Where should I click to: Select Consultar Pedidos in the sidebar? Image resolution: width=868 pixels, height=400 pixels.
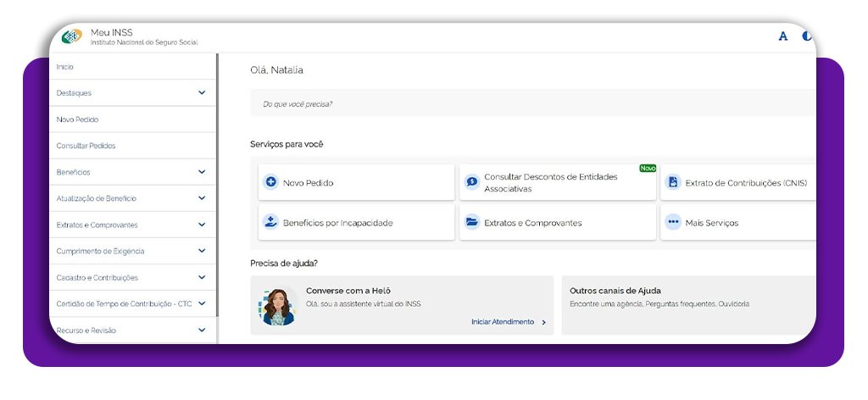click(x=86, y=146)
